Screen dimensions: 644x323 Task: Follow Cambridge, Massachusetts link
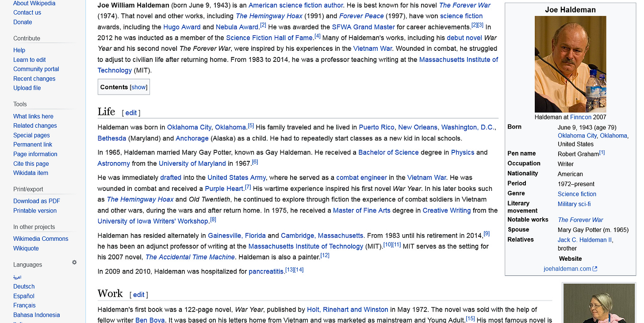pos(322,236)
